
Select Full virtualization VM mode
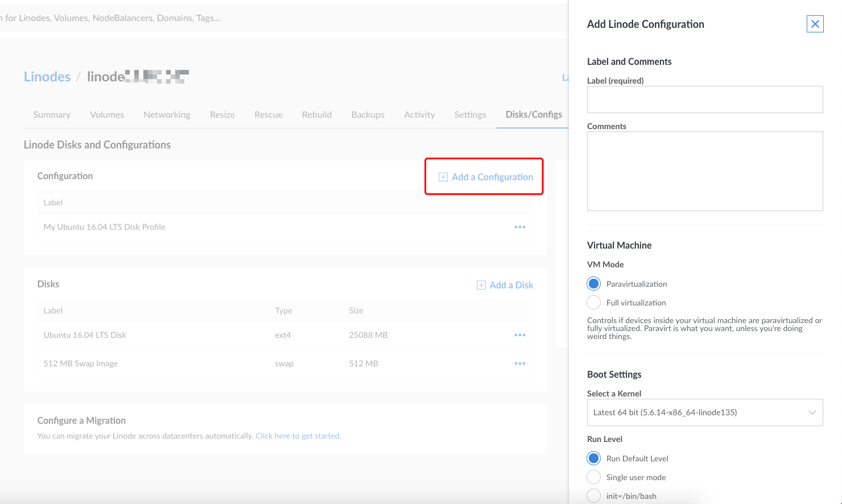pyautogui.click(x=593, y=302)
